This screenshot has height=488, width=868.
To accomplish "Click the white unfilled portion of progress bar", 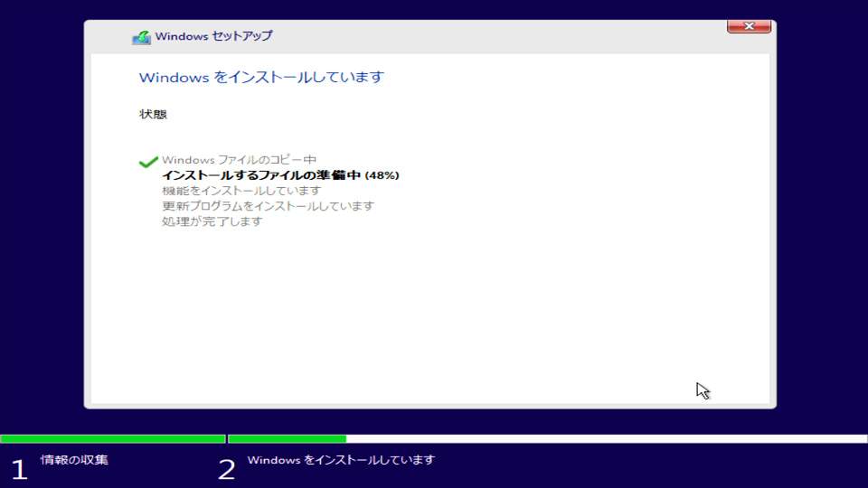I will 606,439.
